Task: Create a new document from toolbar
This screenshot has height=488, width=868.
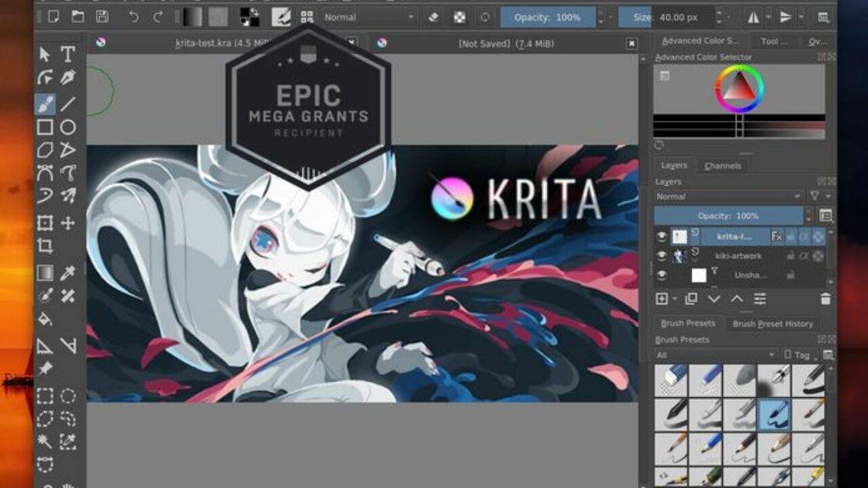Action: pos(54,17)
